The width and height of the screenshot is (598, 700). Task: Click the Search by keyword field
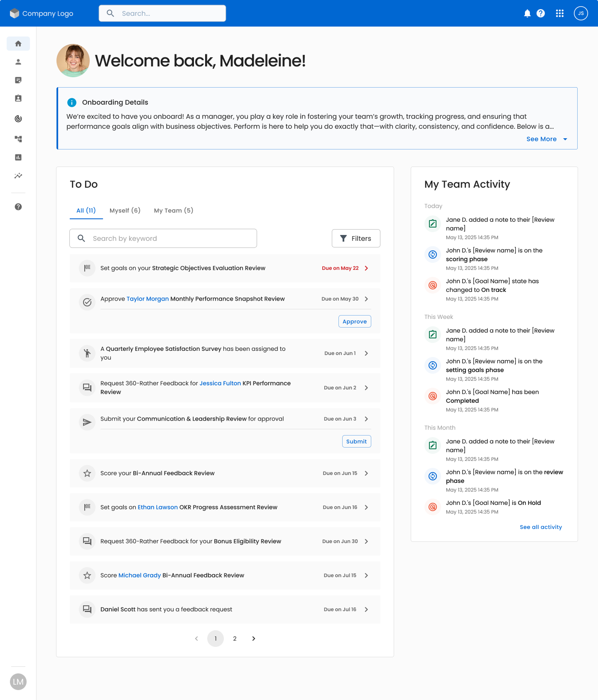click(x=163, y=238)
